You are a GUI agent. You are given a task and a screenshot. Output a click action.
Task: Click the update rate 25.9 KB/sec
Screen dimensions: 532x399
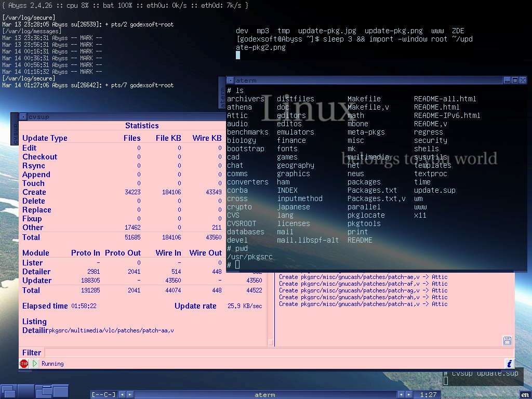tap(245, 305)
